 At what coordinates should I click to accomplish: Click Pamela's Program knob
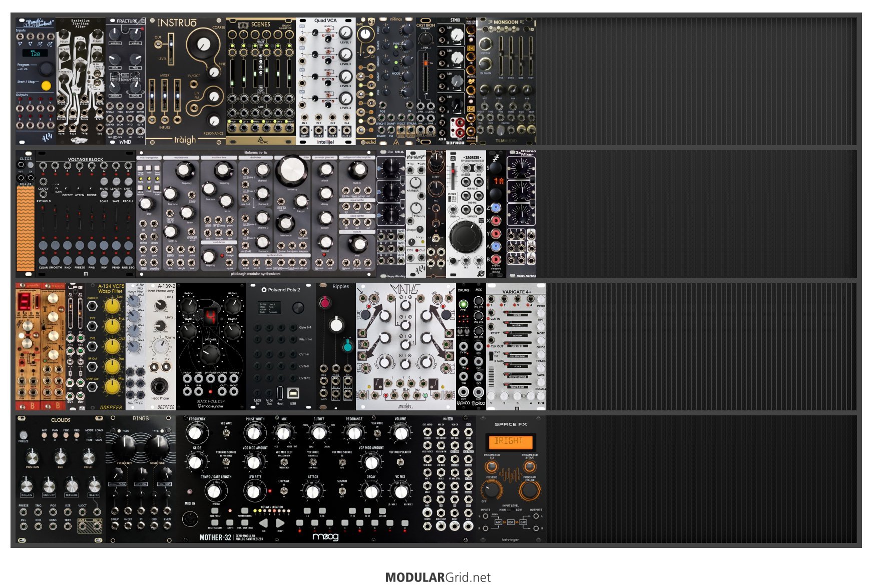[x=46, y=69]
